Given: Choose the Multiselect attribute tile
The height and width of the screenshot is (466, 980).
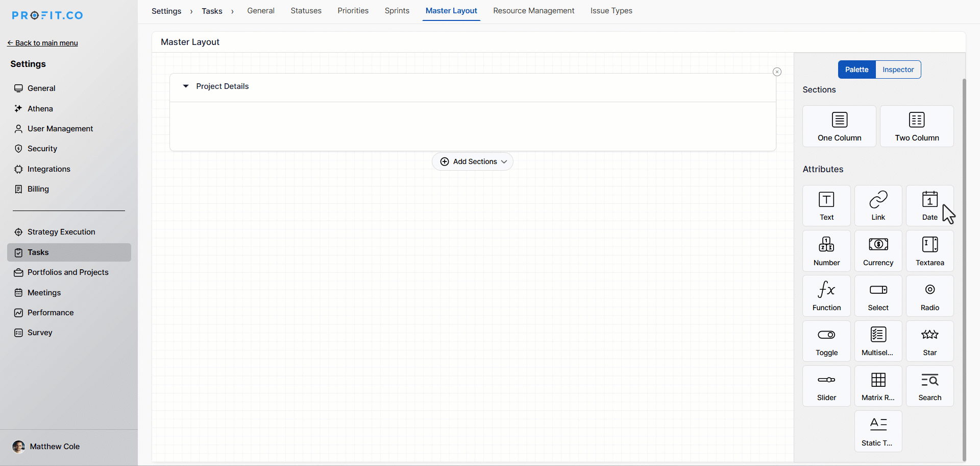Looking at the screenshot, I should [x=878, y=341].
